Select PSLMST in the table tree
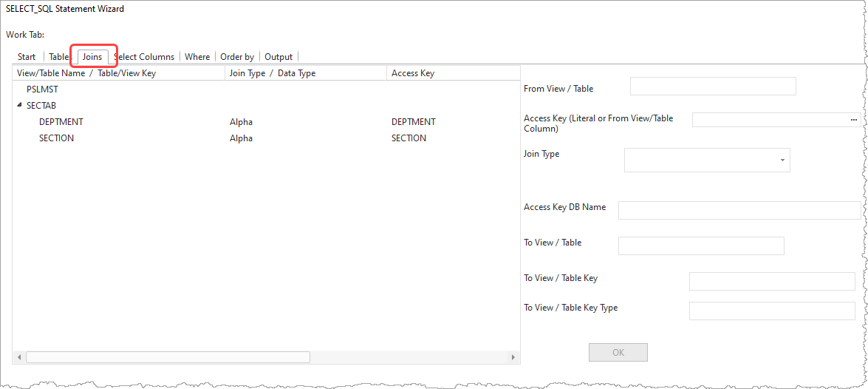This screenshot has height=389, width=868. click(x=42, y=89)
